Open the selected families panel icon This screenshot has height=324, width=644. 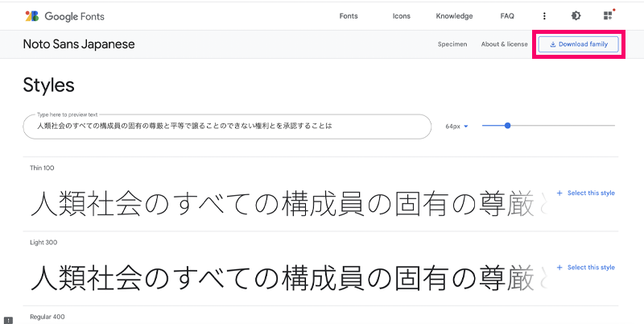coord(608,16)
